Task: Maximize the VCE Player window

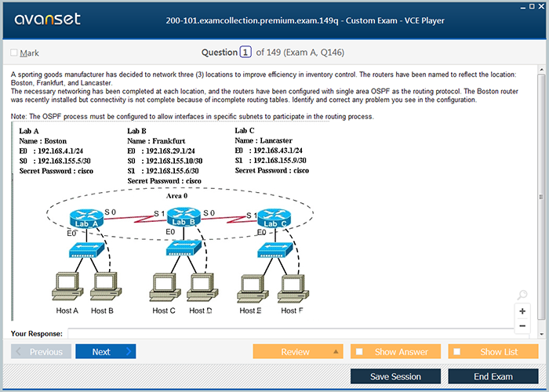Action: tap(532, 6)
